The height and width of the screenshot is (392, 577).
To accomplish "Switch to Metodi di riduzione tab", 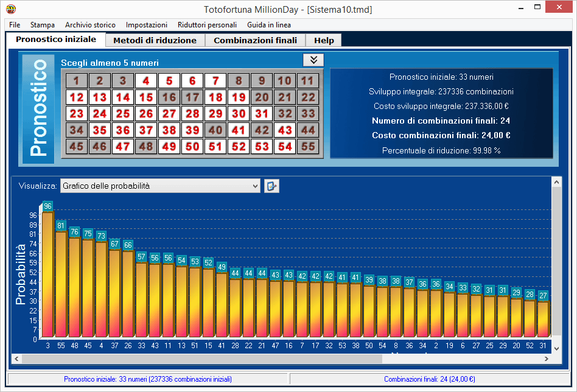I will 155,40.
